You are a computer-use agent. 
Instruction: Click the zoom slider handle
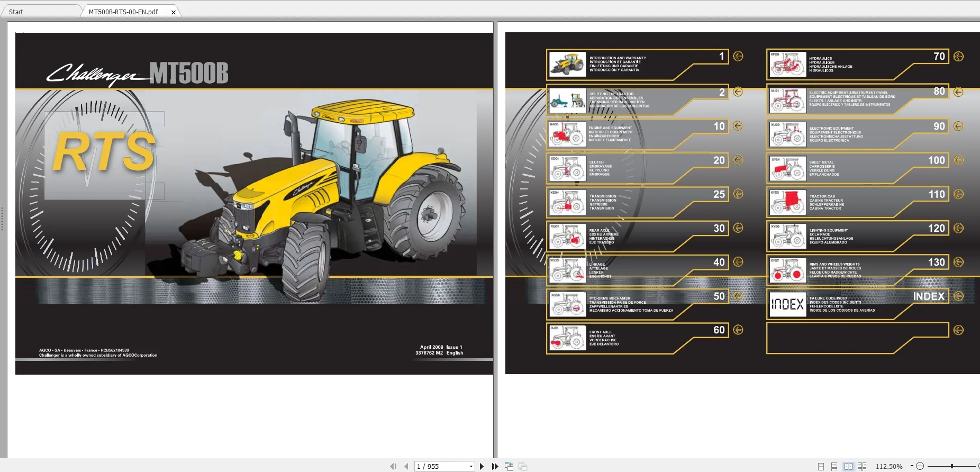951,466
